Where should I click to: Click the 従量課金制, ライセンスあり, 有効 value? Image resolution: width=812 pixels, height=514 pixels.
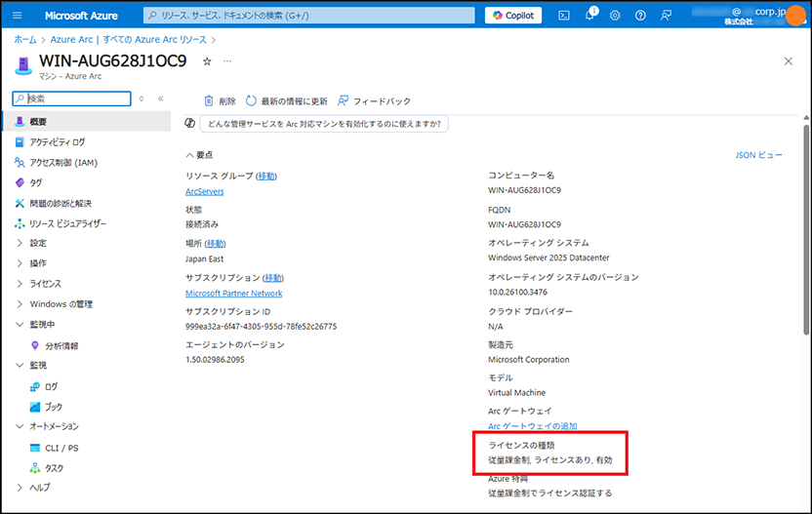(550, 459)
